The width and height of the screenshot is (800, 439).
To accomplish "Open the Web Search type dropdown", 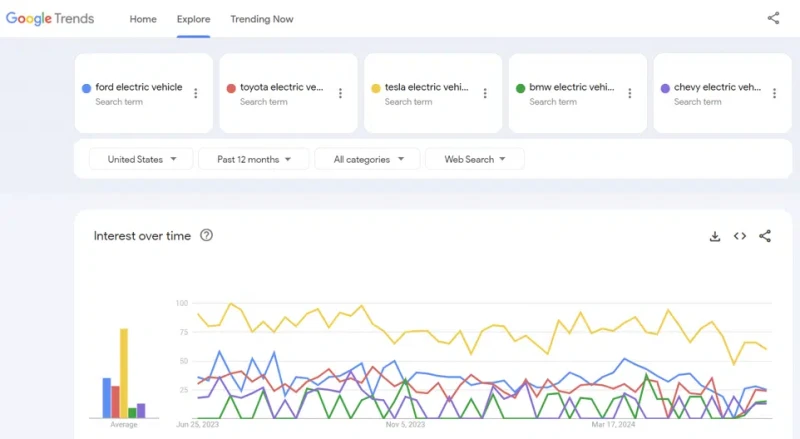I will point(474,159).
